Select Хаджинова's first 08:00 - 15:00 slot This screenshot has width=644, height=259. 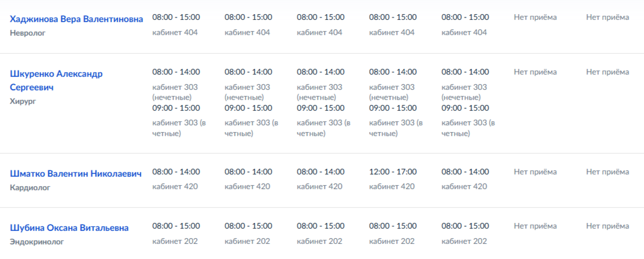(176, 17)
